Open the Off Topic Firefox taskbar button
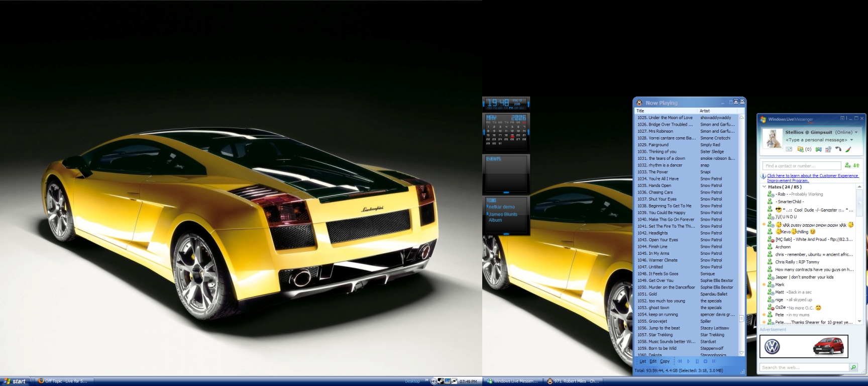The width and height of the screenshot is (868, 386). (x=64, y=381)
